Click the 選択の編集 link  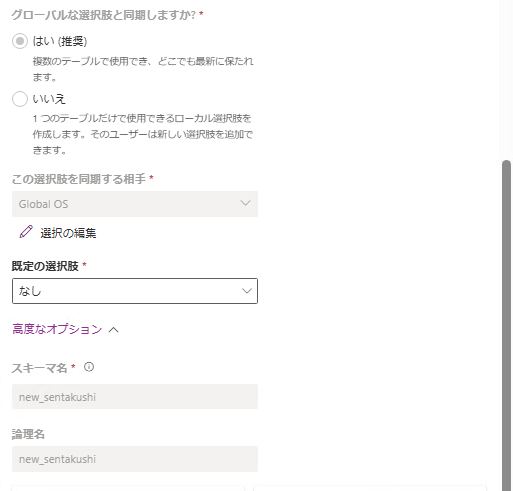click(x=68, y=233)
